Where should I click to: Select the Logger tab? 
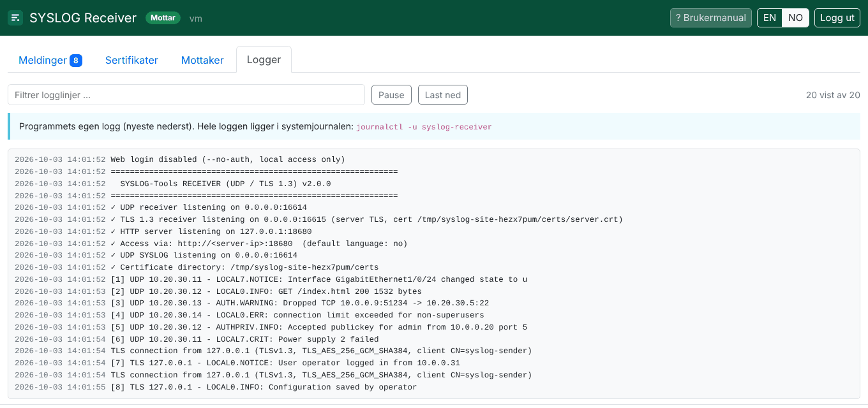264,60
